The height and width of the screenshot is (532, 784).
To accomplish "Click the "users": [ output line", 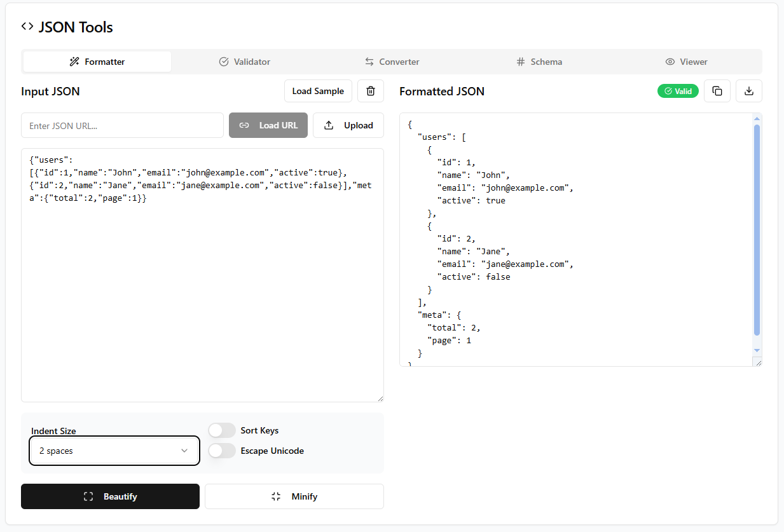I will point(442,137).
